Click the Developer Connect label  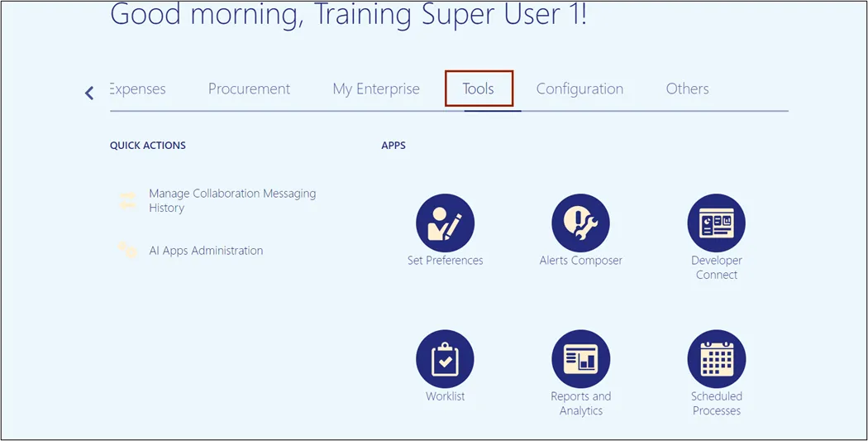(x=717, y=267)
